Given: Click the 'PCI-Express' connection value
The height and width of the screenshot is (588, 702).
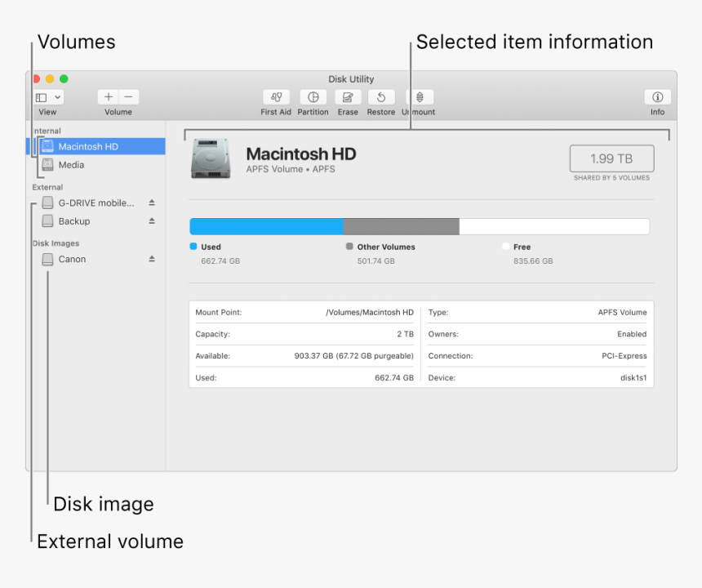Looking at the screenshot, I should pyautogui.click(x=624, y=356).
